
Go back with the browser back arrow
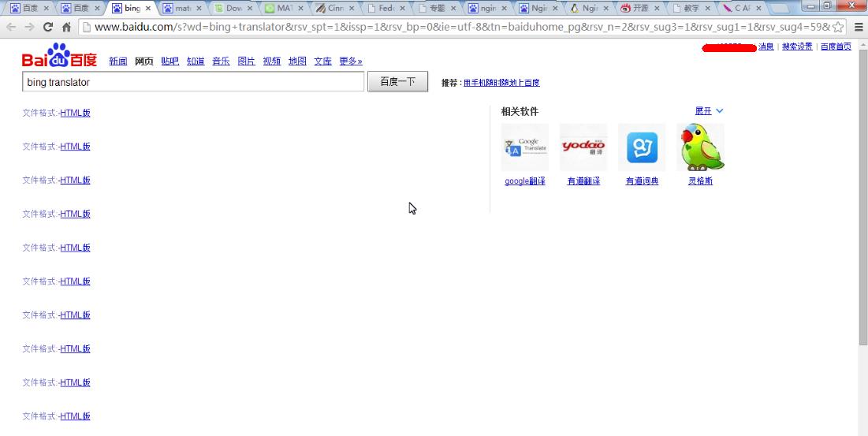click(x=11, y=27)
